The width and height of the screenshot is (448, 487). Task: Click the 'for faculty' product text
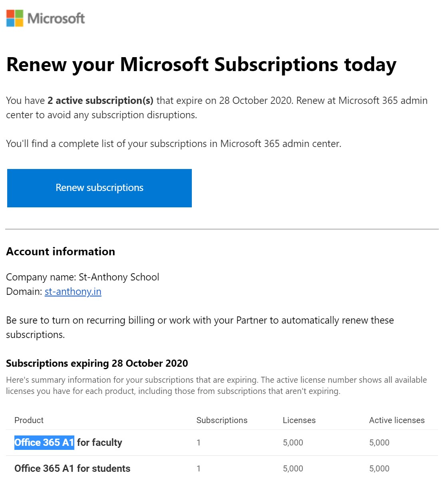(x=100, y=442)
